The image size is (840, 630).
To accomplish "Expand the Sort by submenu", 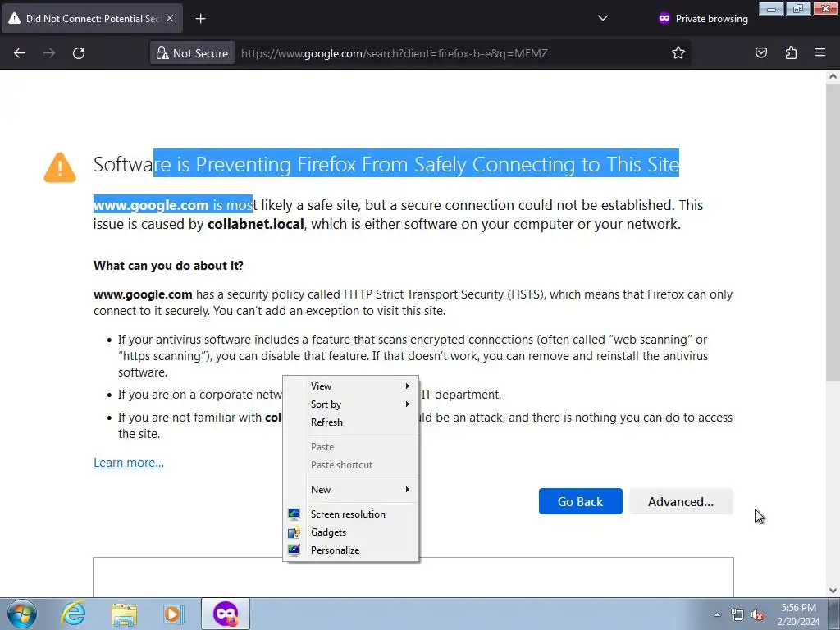I will pos(350,404).
